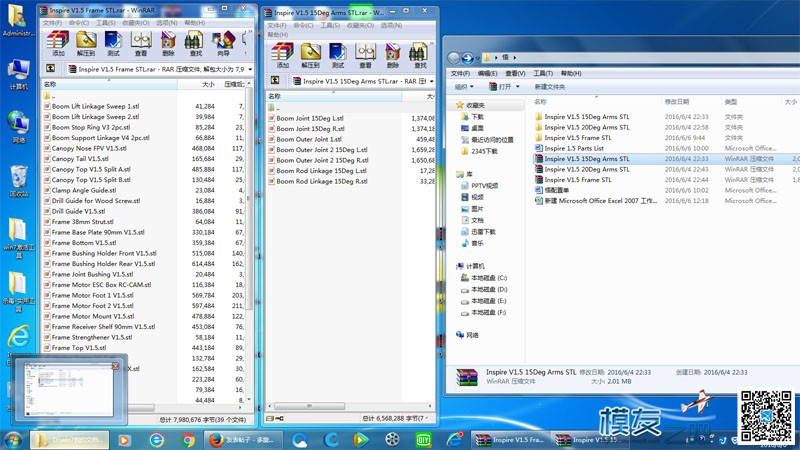The image size is (800, 450).
Task: Click horizontal scrollbar in 15Deg Arms WinRAR
Action: pos(309,406)
